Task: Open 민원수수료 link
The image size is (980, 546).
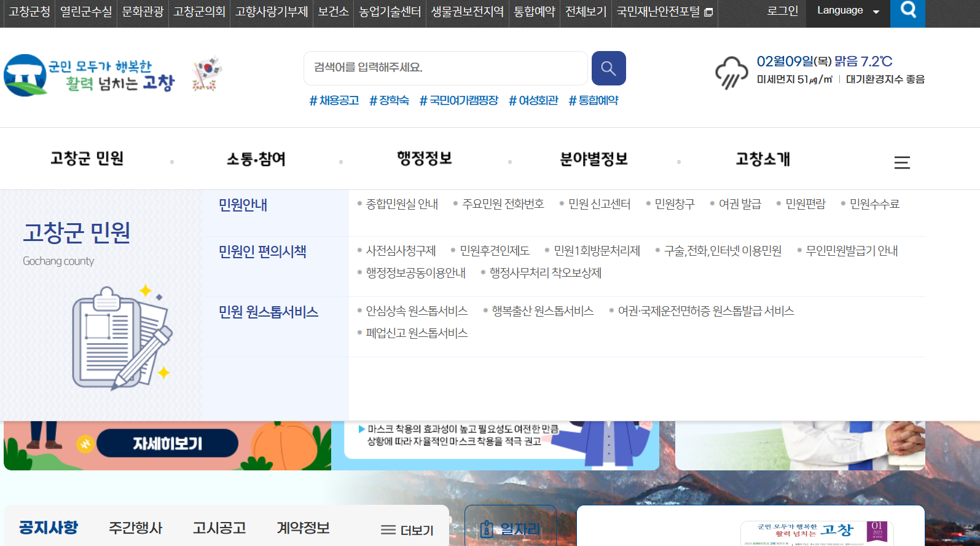Action: [x=874, y=204]
